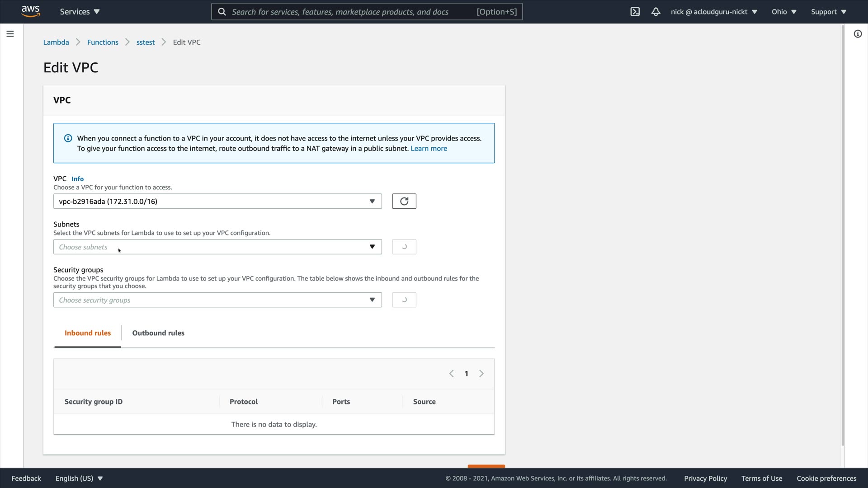868x488 pixels.
Task: Refresh the VPC list
Action: (x=404, y=201)
